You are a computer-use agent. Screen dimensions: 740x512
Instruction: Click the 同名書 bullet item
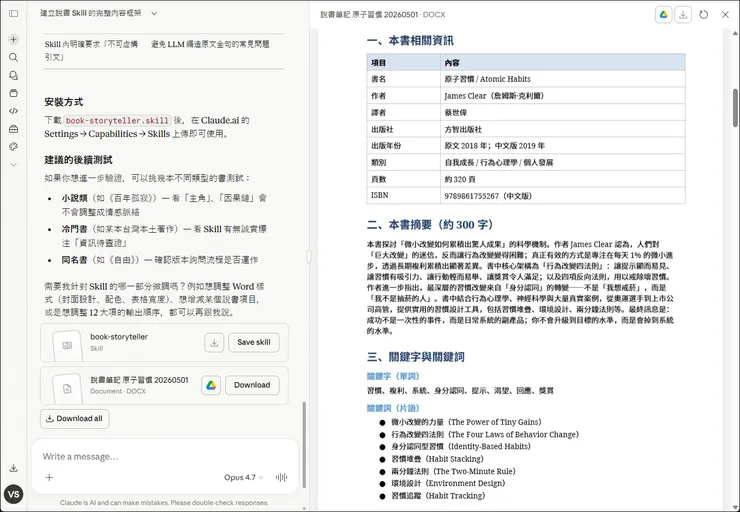click(x=160, y=260)
